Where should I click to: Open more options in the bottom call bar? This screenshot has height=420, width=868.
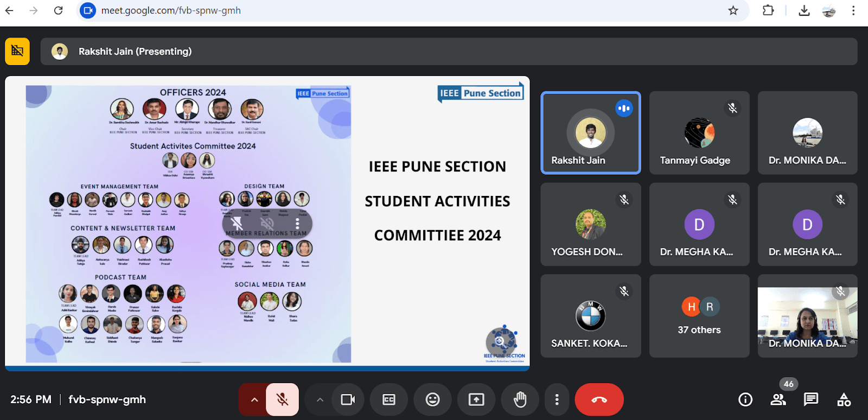pyautogui.click(x=557, y=400)
